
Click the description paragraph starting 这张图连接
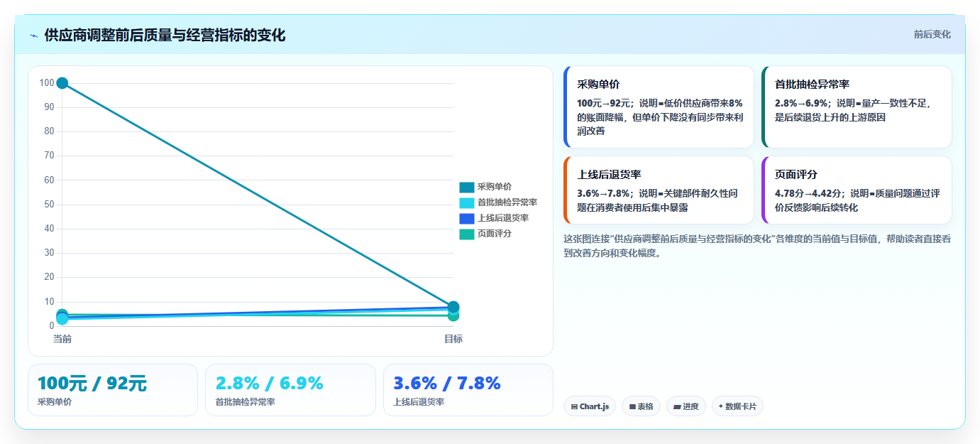[757, 246]
